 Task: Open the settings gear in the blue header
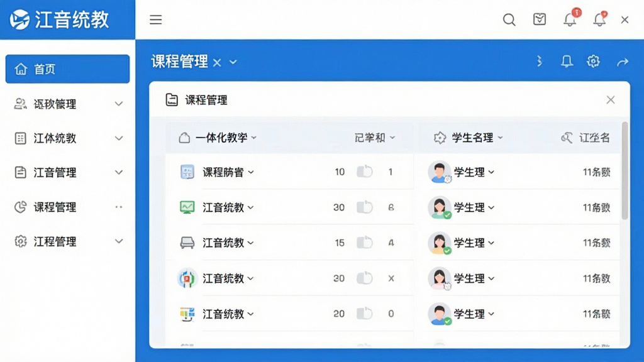point(593,62)
